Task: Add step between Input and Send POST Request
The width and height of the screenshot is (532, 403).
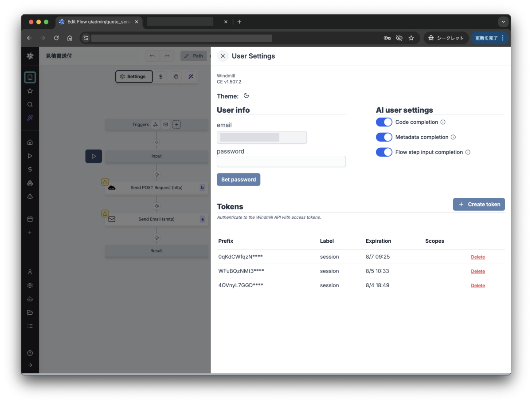Action: click(156, 174)
